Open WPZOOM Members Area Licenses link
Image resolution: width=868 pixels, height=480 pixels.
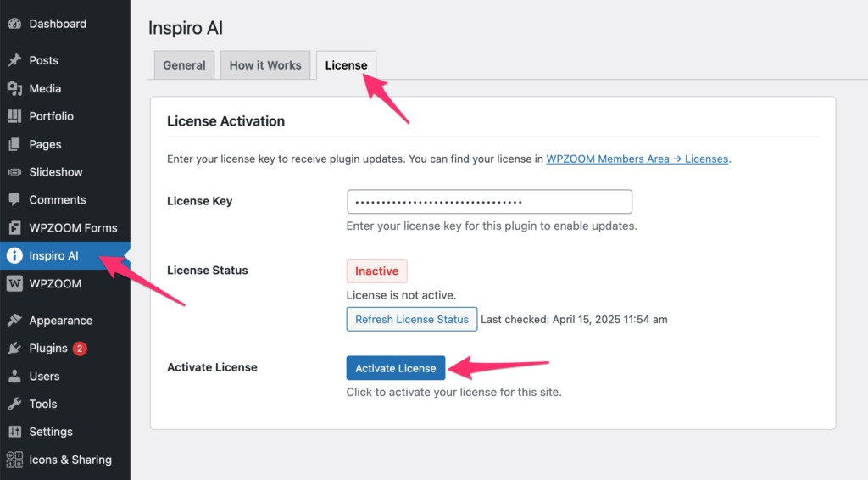[x=637, y=159]
